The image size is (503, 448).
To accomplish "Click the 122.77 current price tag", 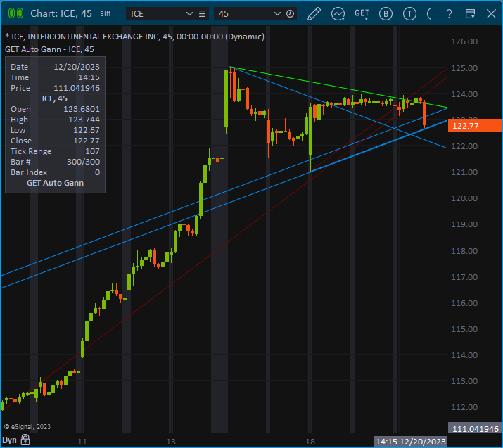I will point(474,126).
